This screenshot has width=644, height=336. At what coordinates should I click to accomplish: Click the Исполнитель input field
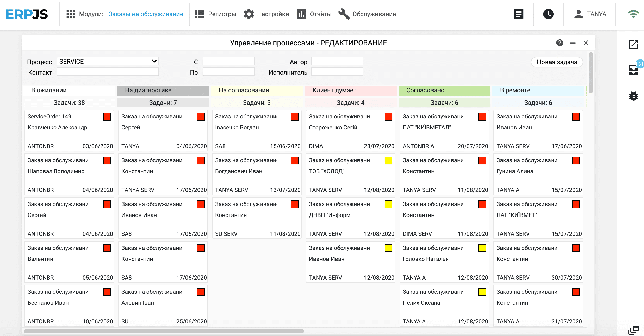pos(337,72)
